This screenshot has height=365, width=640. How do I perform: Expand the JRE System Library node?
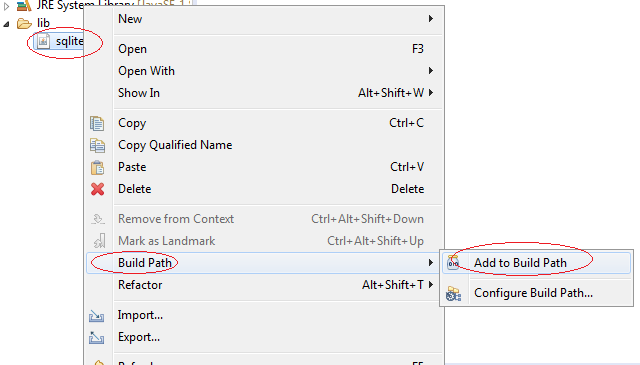pyautogui.click(x=6, y=6)
